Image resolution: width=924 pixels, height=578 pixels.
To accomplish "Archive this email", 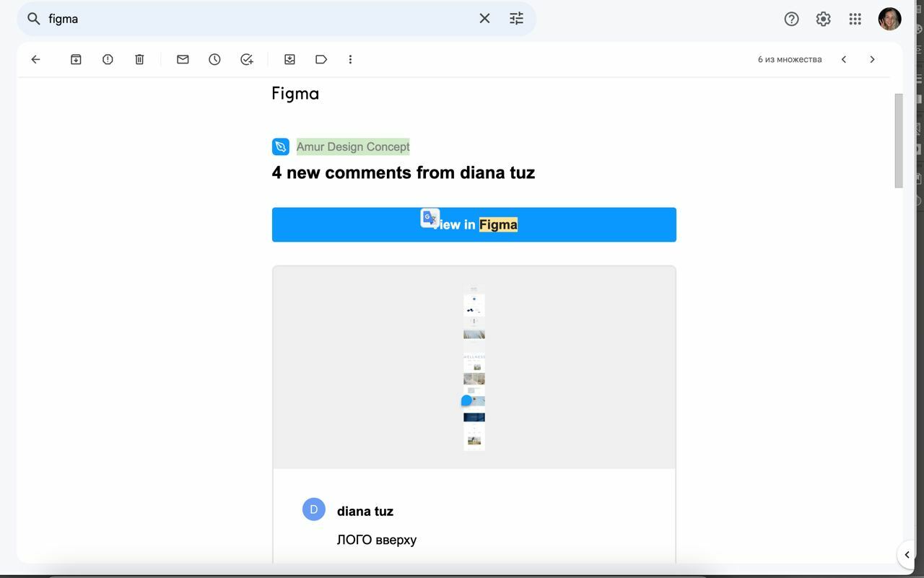I will [76, 59].
